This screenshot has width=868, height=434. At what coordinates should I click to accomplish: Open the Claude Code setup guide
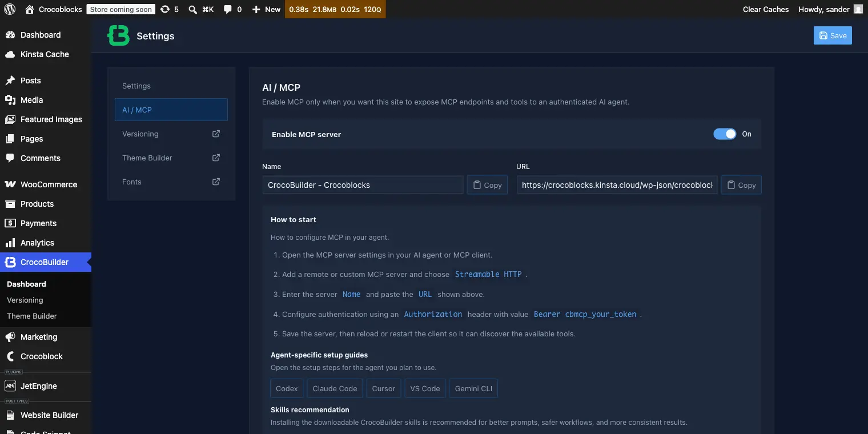335,388
